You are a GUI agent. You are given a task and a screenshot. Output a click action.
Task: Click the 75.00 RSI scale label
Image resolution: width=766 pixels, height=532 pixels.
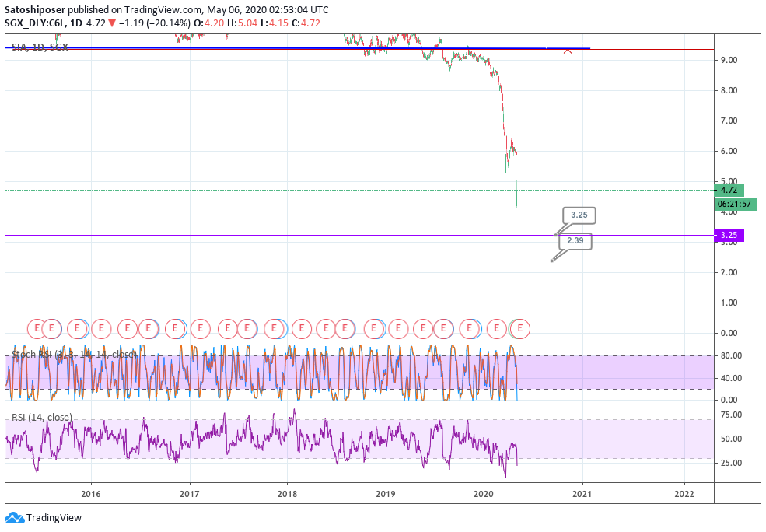tap(731, 415)
